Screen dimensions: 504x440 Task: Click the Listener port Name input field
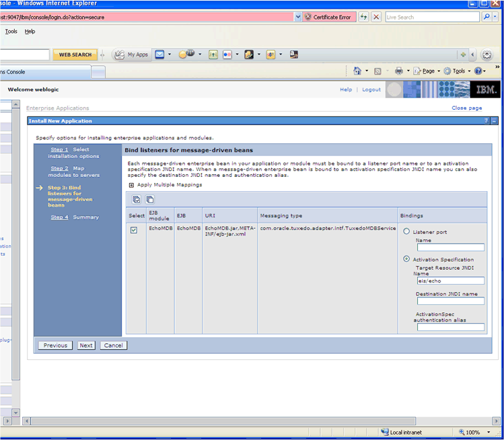pyautogui.click(x=451, y=247)
